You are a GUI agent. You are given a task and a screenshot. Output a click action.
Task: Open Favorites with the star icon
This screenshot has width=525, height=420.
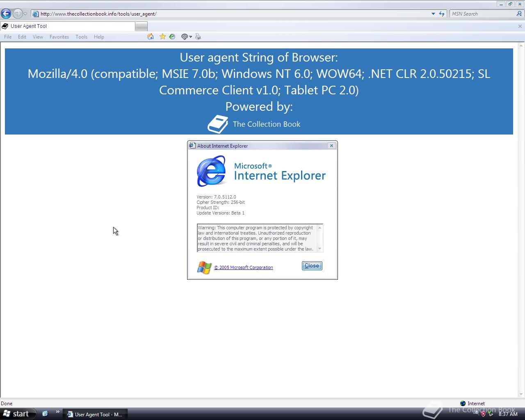(x=162, y=37)
